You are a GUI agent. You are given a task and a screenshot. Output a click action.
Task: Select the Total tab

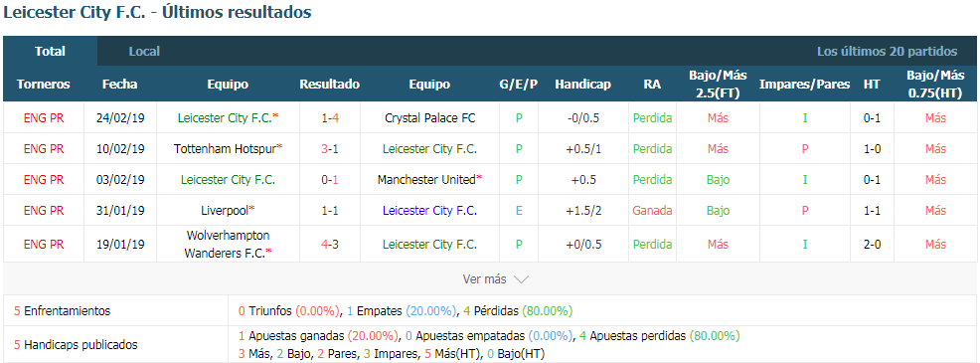[x=50, y=52]
